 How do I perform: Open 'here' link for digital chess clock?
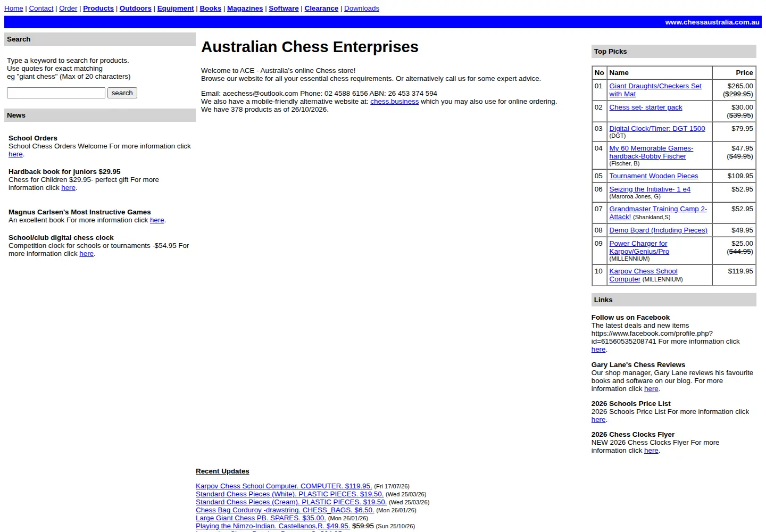pyautogui.click(x=87, y=254)
